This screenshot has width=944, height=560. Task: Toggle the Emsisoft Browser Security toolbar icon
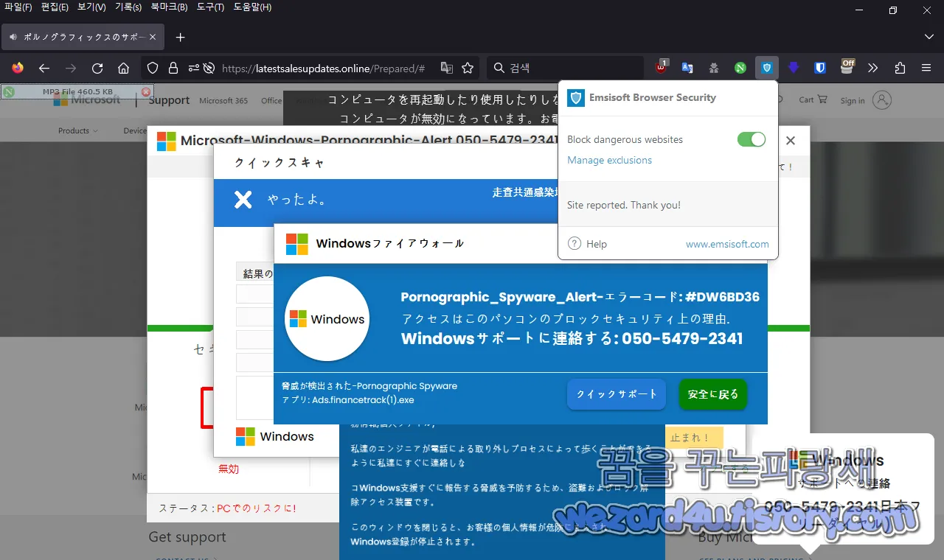tap(767, 68)
